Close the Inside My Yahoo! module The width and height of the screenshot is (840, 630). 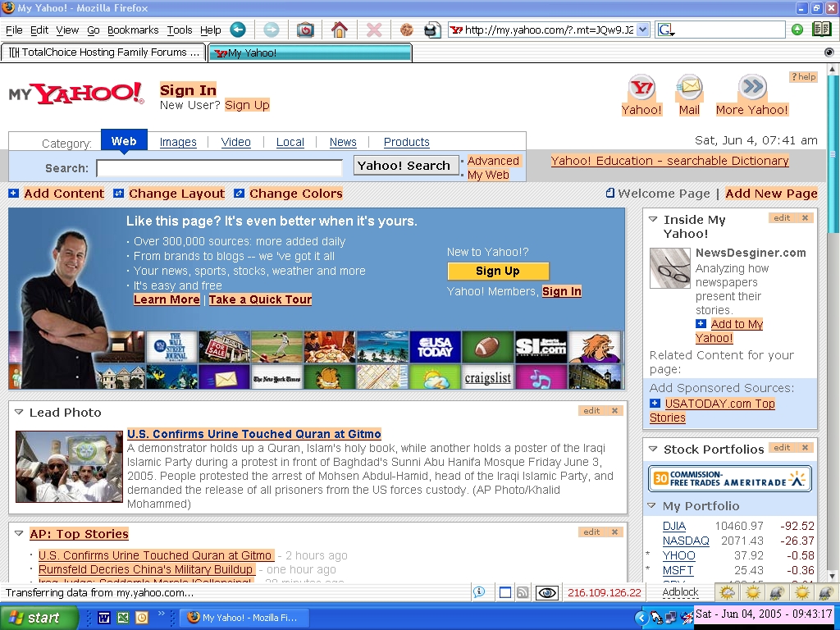pos(805,218)
